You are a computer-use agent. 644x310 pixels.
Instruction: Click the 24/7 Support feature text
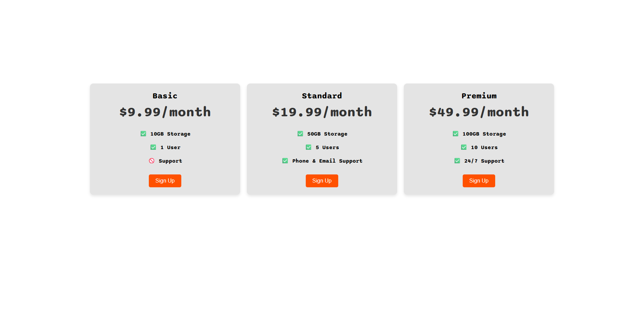484,161
